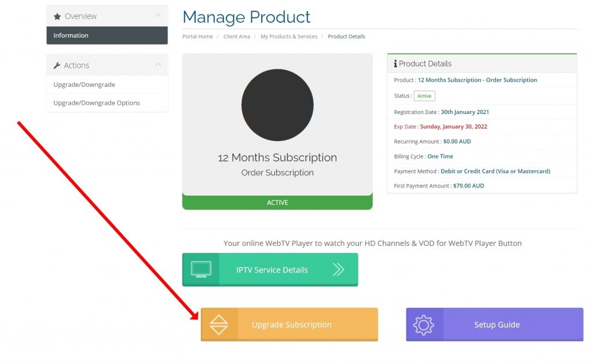Open Upgrade/Downgrade Options menu entry
Screen dimensions: 593x364
(97, 103)
